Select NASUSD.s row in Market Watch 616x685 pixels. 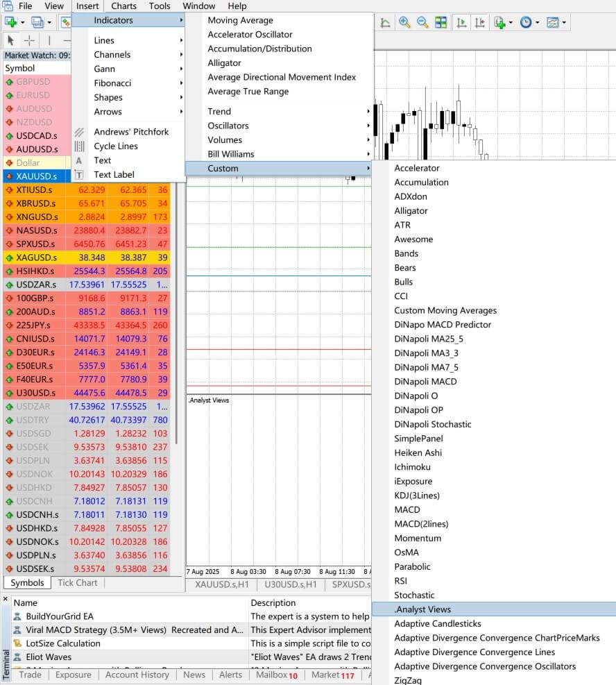point(87,230)
